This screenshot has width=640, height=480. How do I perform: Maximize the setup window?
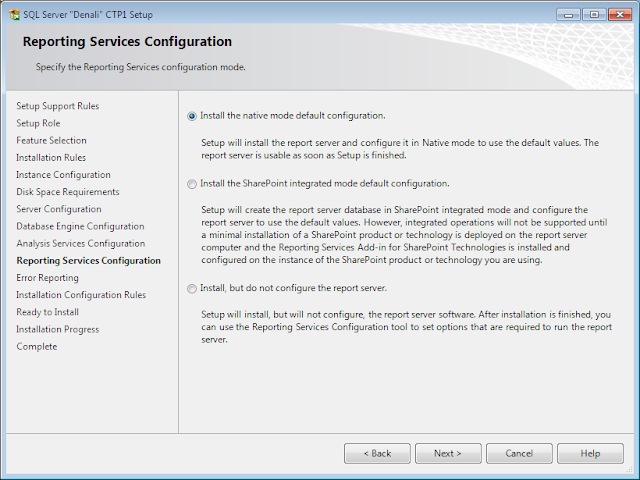pyautogui.click(x=594, y=15)
